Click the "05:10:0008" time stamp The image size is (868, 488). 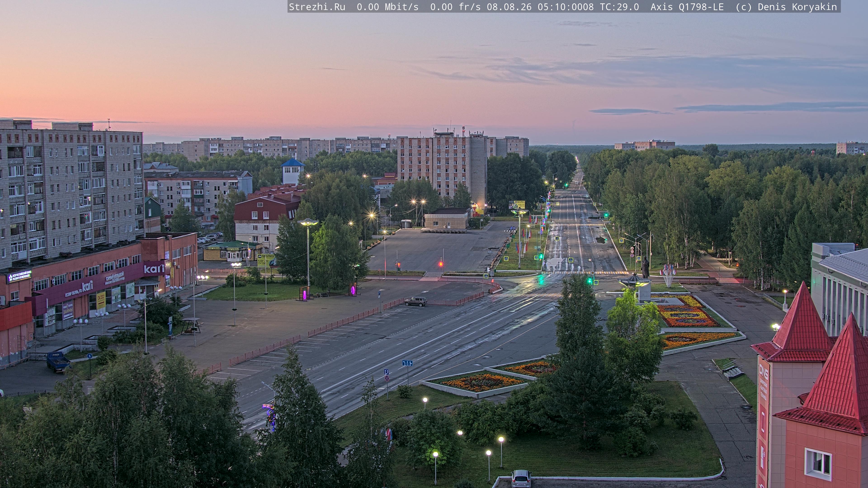point(566,7)
